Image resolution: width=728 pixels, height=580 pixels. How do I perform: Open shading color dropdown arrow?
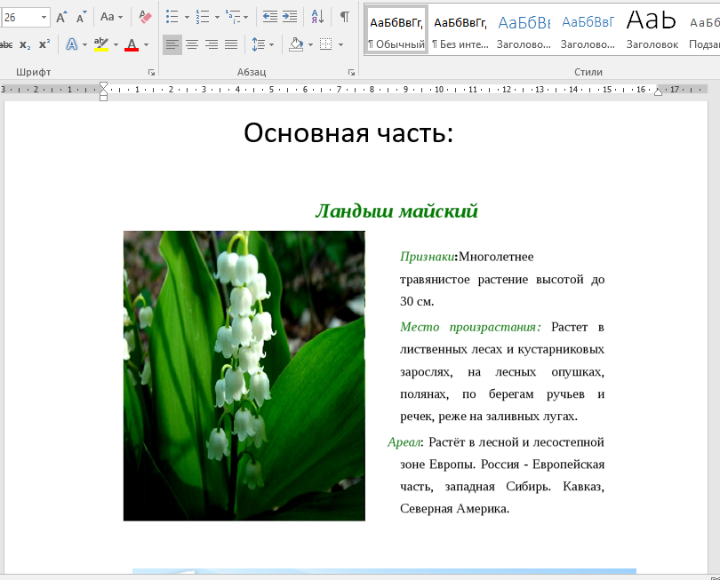pyautogui.click(x=310, y=44)
